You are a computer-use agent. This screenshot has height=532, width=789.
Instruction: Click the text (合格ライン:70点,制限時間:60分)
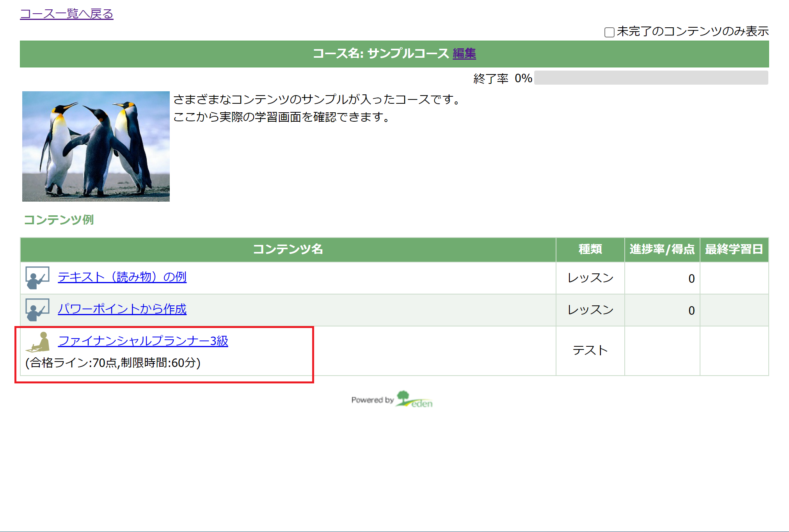pyautogui.click(x=113, y=363)
